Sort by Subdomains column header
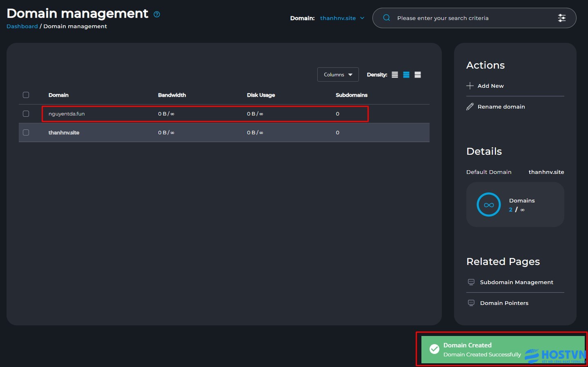The width and height of the screenshot is (588, 367). tap(352, 95)
